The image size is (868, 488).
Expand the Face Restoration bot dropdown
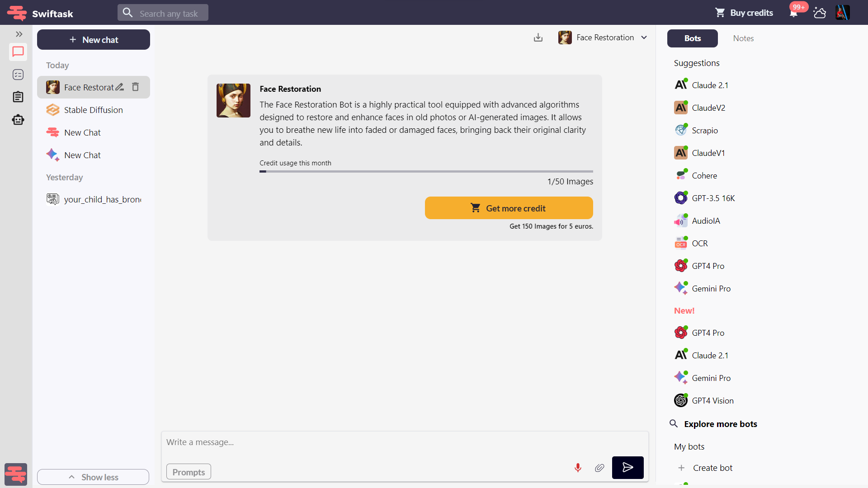(644, 38)
